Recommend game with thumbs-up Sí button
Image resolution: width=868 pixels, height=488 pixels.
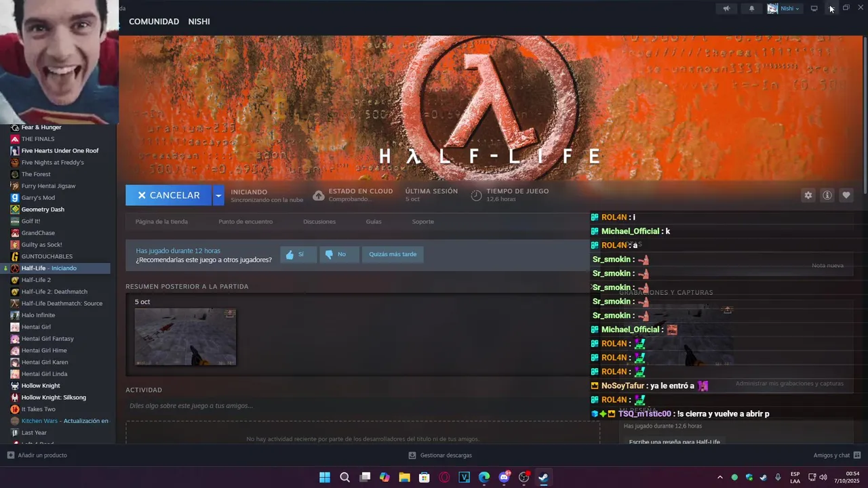coord(298,254)
